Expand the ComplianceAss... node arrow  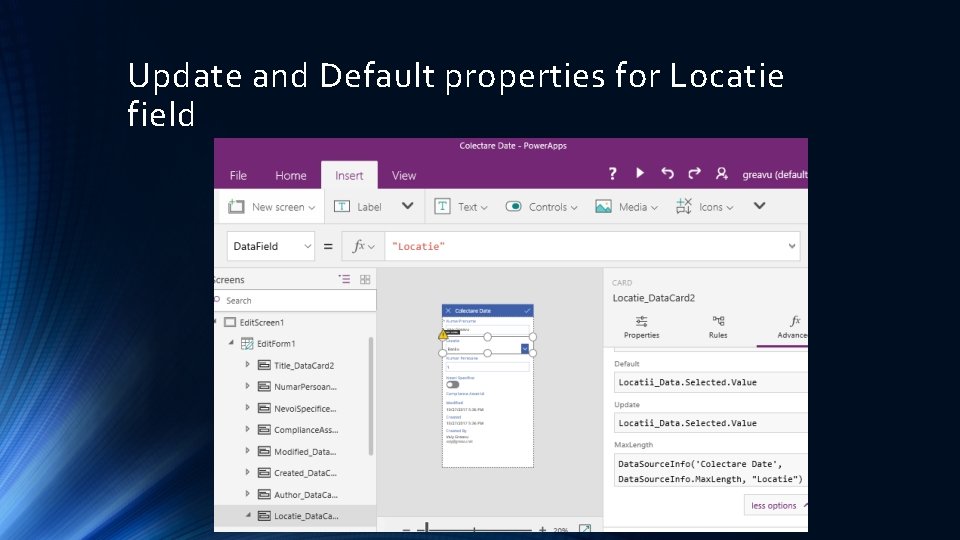point(247,429)
